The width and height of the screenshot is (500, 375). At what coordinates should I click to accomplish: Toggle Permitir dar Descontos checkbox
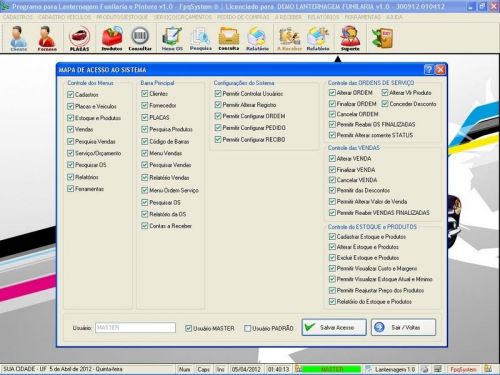click(x=332, y=190)
